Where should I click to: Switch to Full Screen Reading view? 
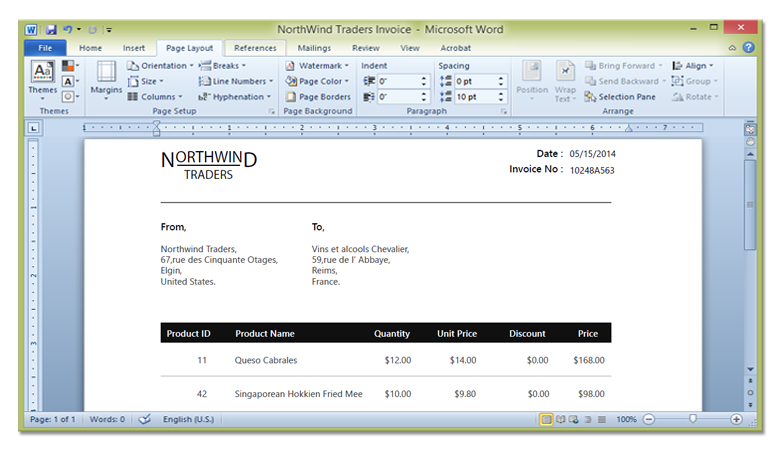561,420
